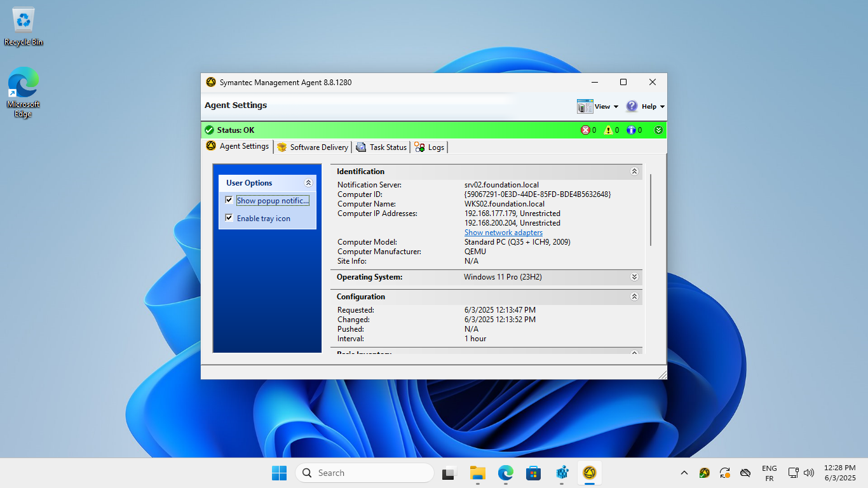
Task: Click the green Status OK checkmark icon
Action: [210, 130]
